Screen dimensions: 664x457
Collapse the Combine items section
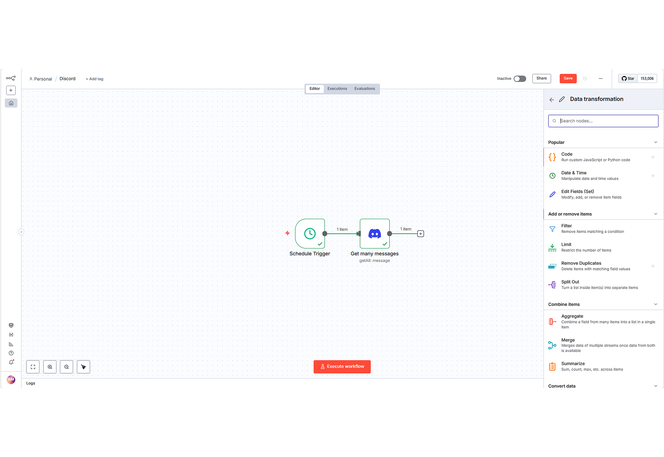(x=656, y=304)
